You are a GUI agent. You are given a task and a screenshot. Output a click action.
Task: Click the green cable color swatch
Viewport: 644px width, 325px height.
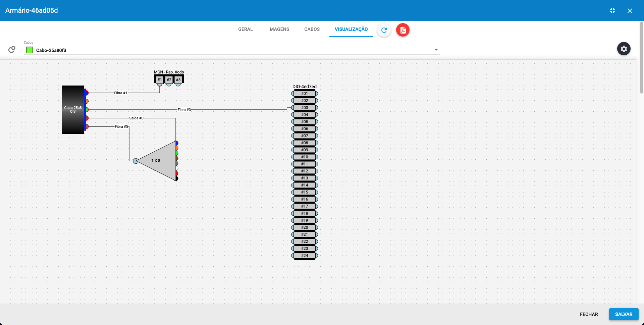[x=30, y=50]
